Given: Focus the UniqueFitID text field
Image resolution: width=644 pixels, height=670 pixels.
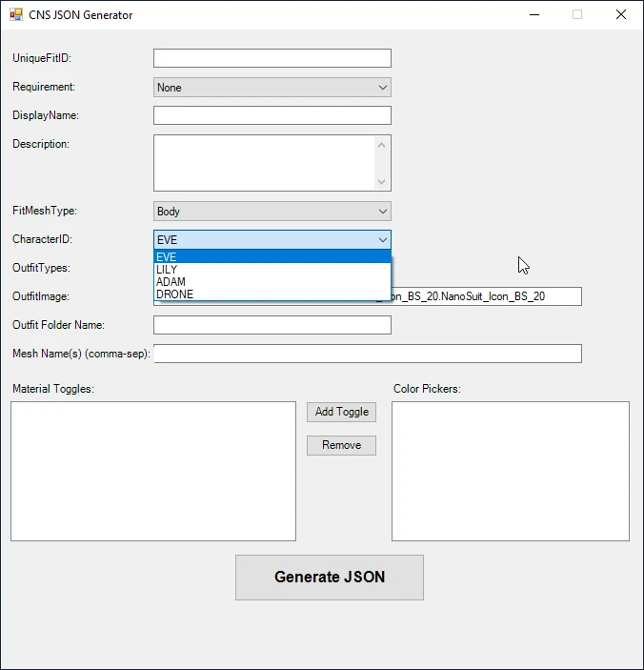Looking at the screenshot, I should click(272, 58).
